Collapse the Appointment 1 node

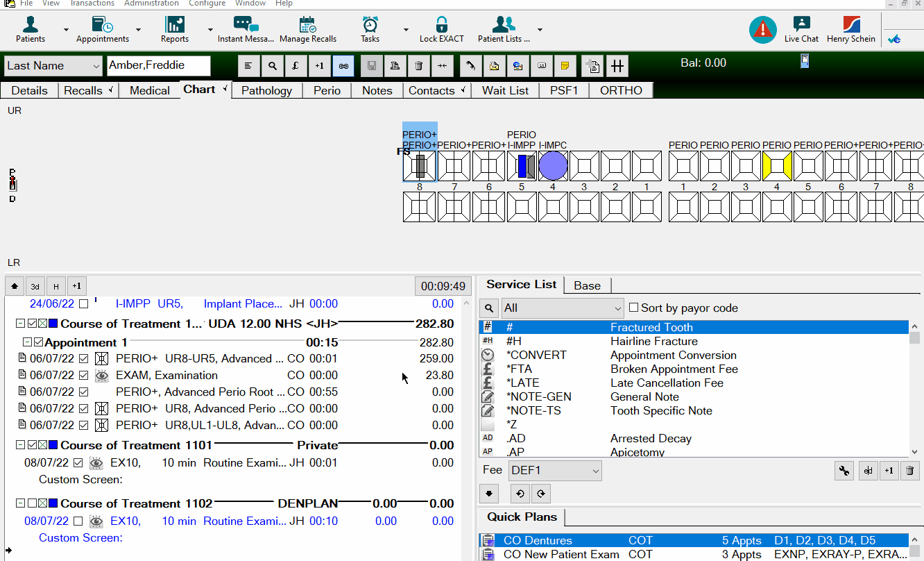point(27,342)
